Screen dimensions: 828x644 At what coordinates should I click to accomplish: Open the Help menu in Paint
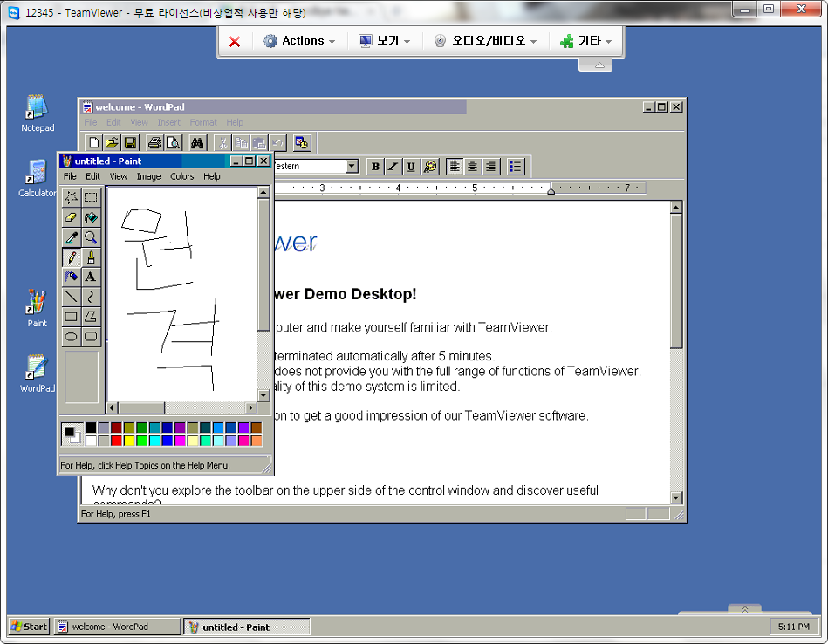pyautogui.click(x=212, y=176)
